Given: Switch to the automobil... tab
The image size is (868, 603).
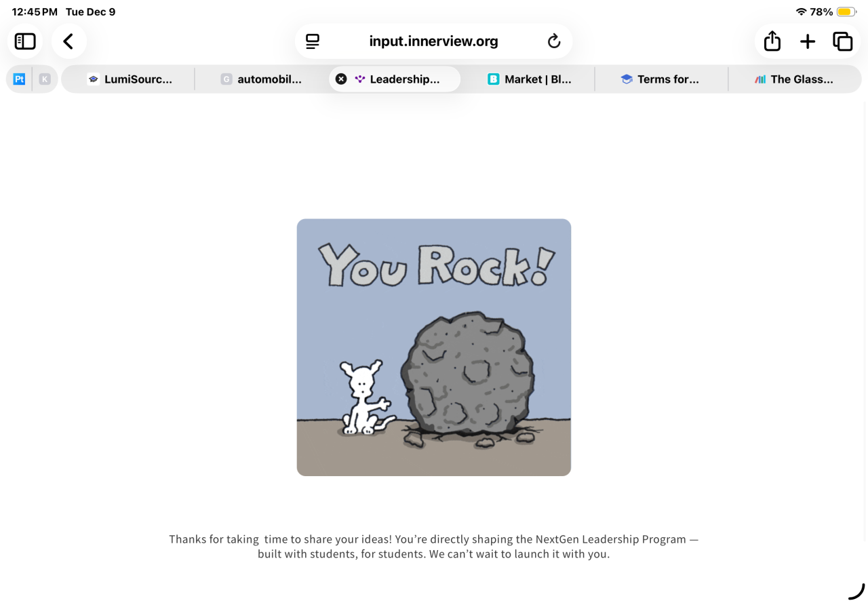Looking at the screenshot, I should click(x=262, y=79).
